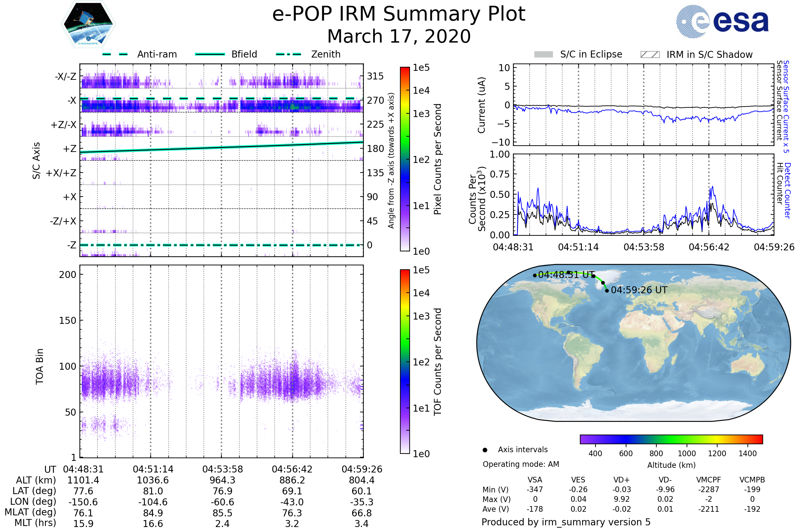Click the IRM in S/C Shadow hatched swatch
Screen dimensions: 798x532
(650, 55)
